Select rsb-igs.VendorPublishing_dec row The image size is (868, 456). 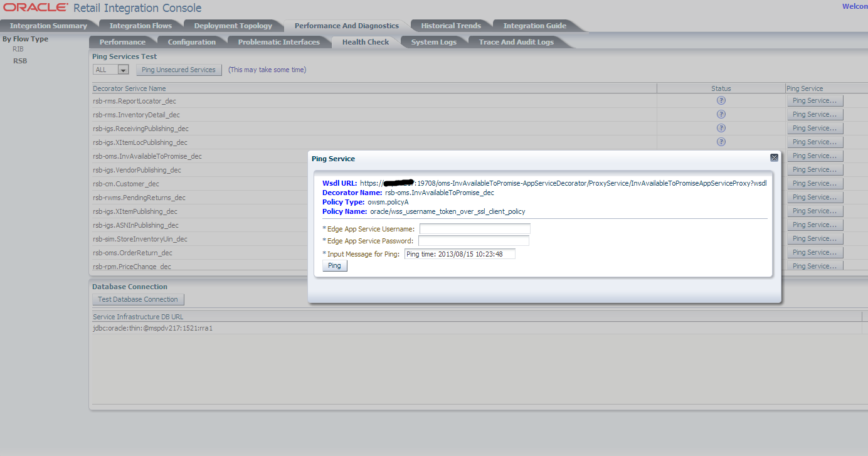(137, 170)
